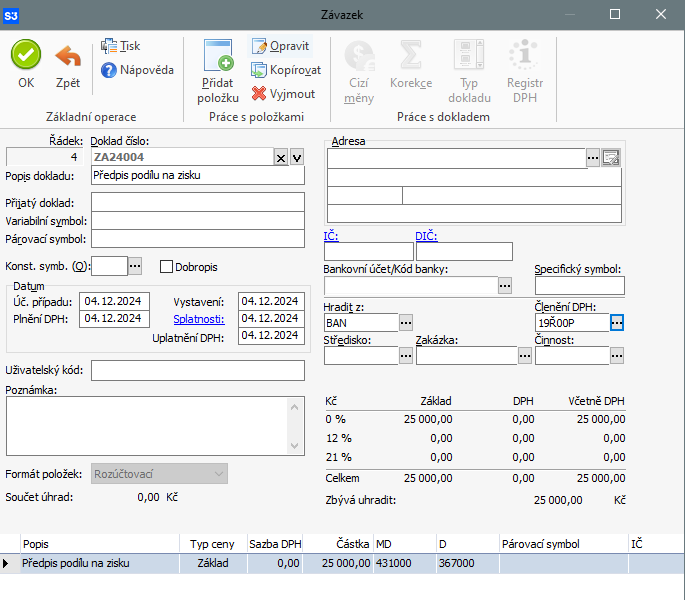
Task: Click Uplatnění DPH date field
Action: pyautogui.click(x=271, y=336)
